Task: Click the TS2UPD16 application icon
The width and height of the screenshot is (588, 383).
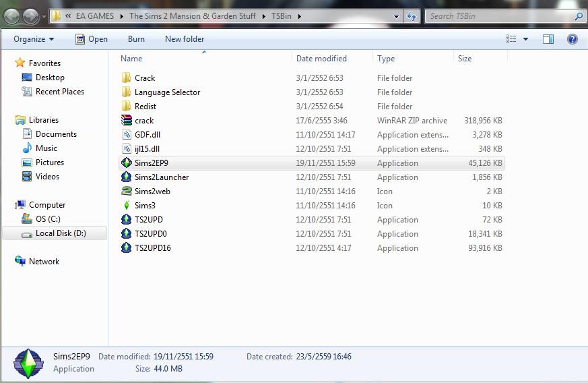Action: point(127,248)
